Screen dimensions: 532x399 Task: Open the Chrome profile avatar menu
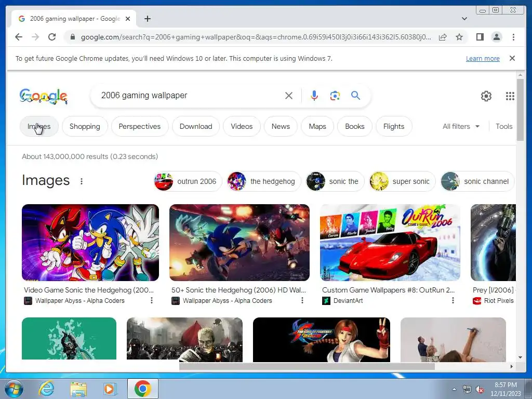point(496,37)
